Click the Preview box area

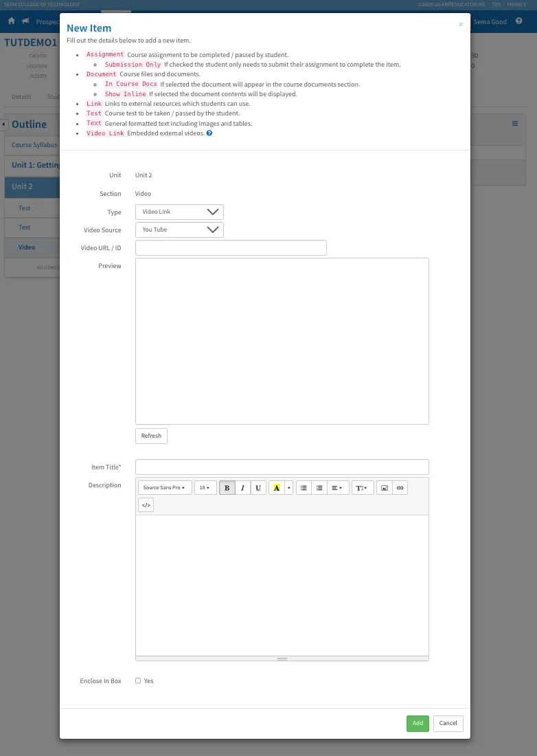[x=282, y=342]
